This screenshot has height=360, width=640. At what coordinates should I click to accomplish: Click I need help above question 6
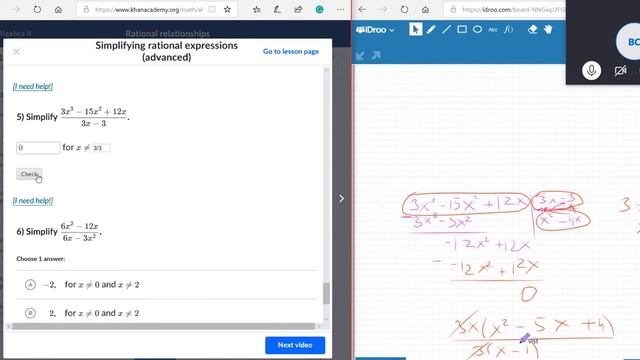(33, 200)
